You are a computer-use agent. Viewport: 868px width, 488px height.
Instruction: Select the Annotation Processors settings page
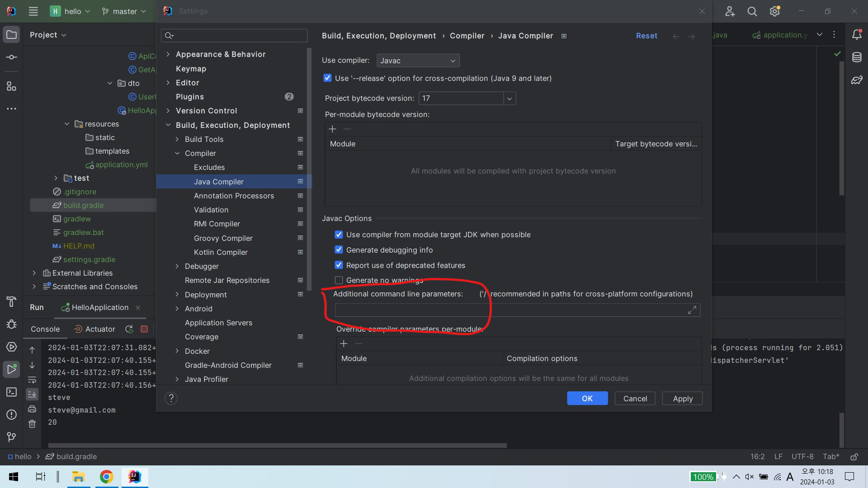point(234,196)
